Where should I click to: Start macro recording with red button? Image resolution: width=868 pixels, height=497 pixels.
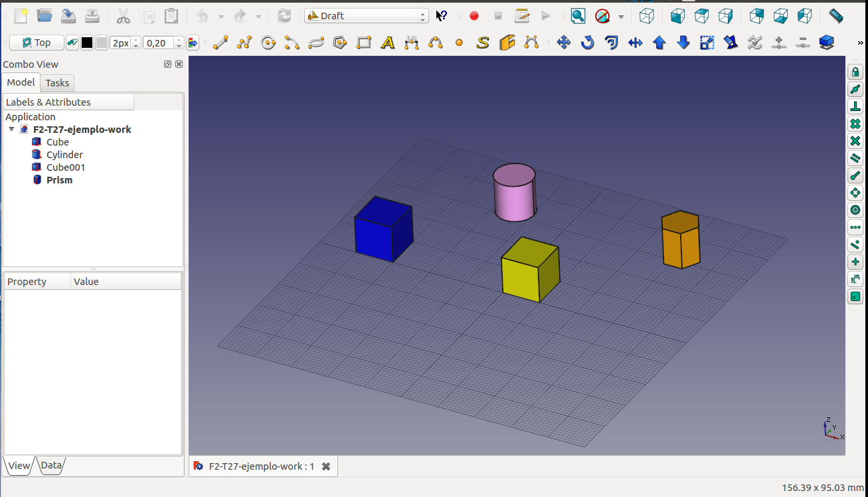[474, 16]
